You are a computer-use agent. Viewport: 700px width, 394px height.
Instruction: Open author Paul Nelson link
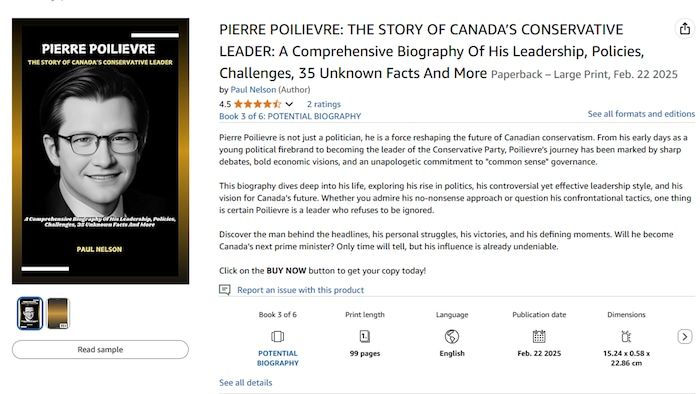click(x=253, y=90)
